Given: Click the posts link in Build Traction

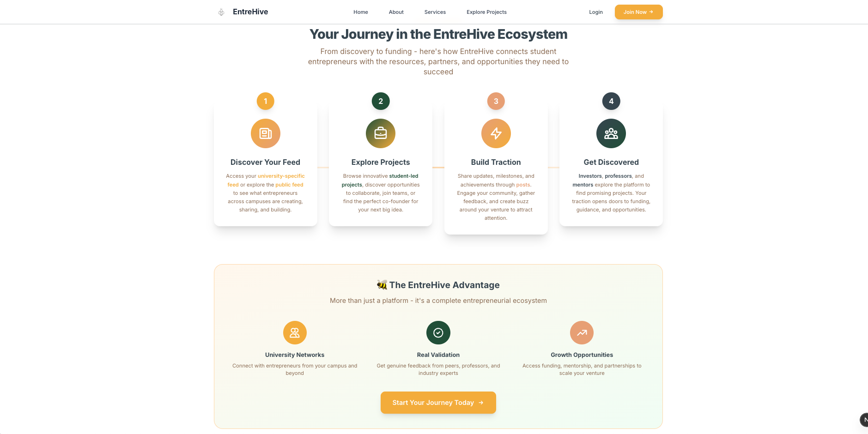Looking at the screenshot, I should pyautogui.click(x=523, y=184).
